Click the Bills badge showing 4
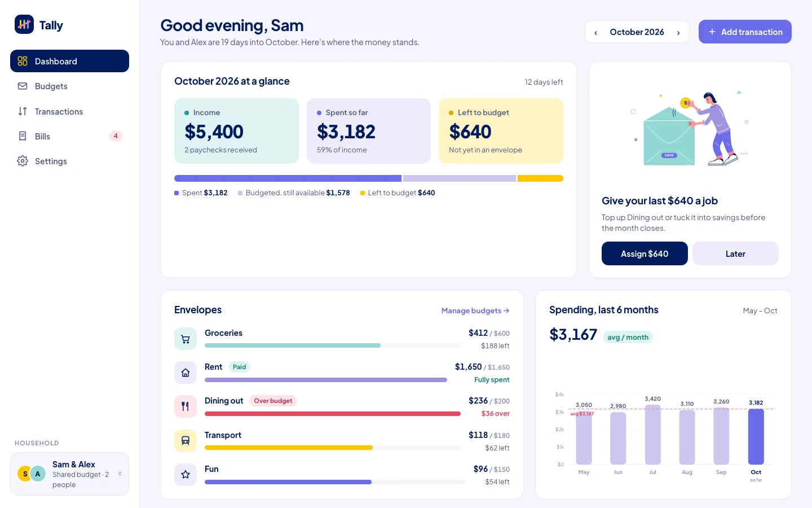The height and width of the screenshot is (508, 812). 116,136
